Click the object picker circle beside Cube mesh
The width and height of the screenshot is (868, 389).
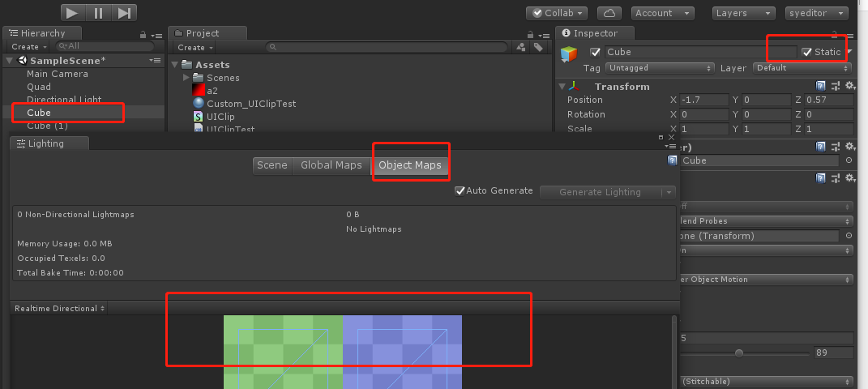[849, 160]
